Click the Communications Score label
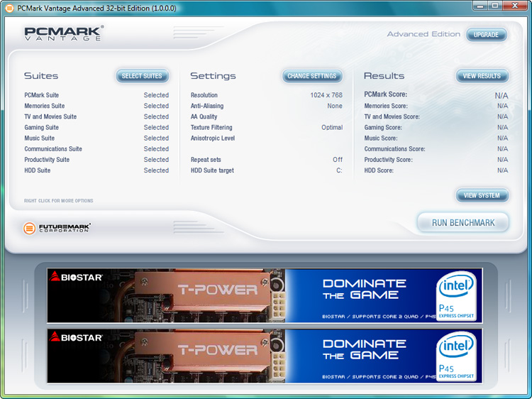This screenshot has height=399, width=532. click(394, 148)
